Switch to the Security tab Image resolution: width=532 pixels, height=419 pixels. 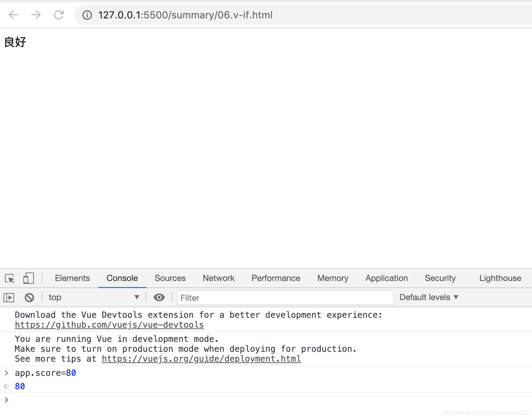pos(440,278)
